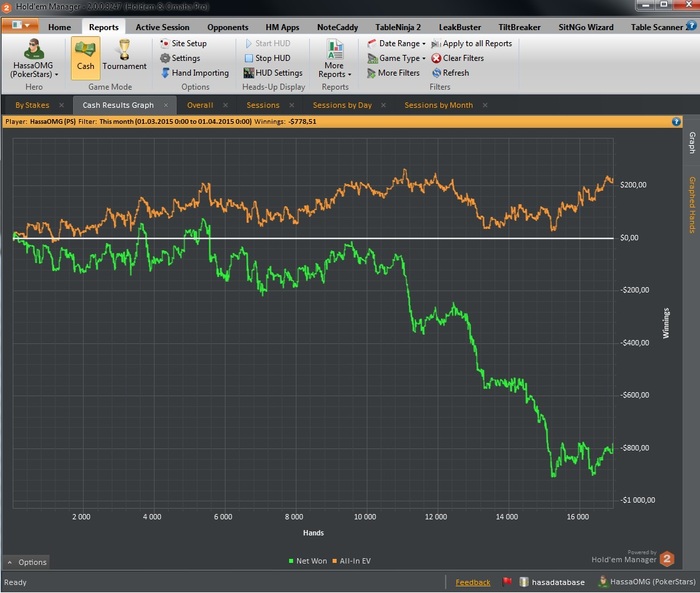Close the By Stakes tab
Screen dimensions: 700x593
tap(62, 105)
